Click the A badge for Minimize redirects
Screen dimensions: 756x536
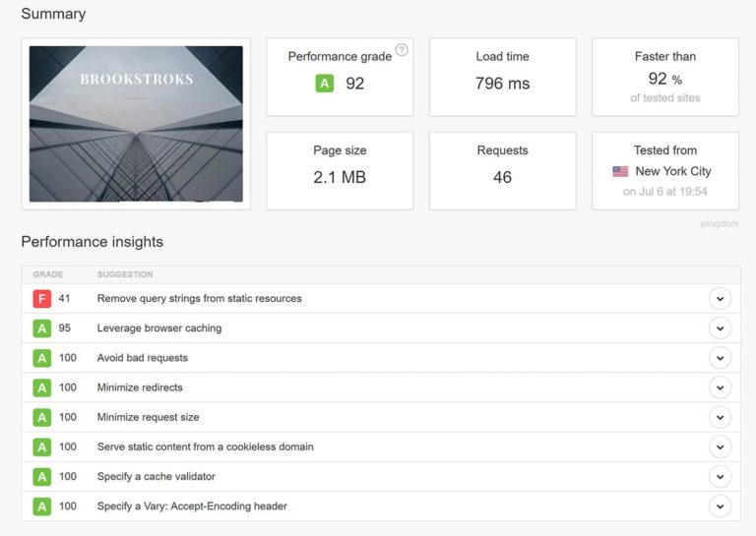pos(42,387)
